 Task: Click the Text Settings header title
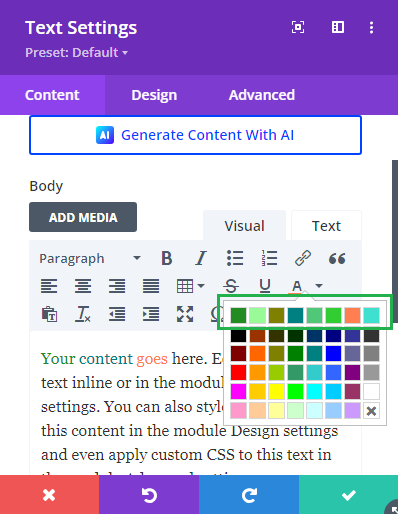pyautogui.click(x=81, y=28)
